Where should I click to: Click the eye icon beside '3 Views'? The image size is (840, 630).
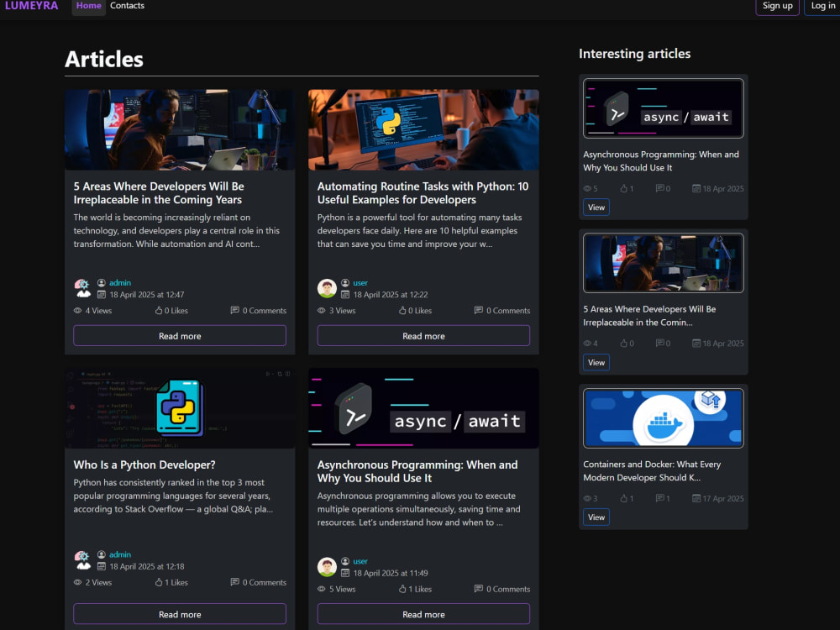[x=322, y=311]
